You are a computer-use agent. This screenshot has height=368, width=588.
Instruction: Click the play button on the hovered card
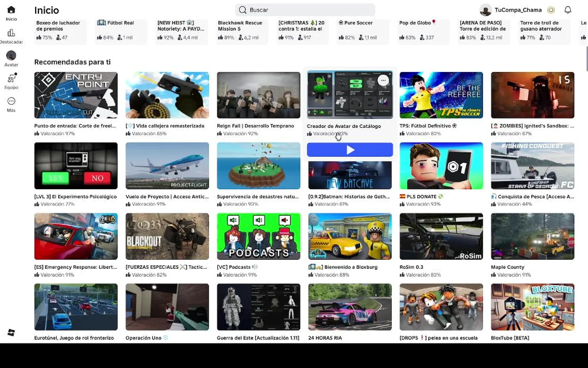(x=350, y=150)
